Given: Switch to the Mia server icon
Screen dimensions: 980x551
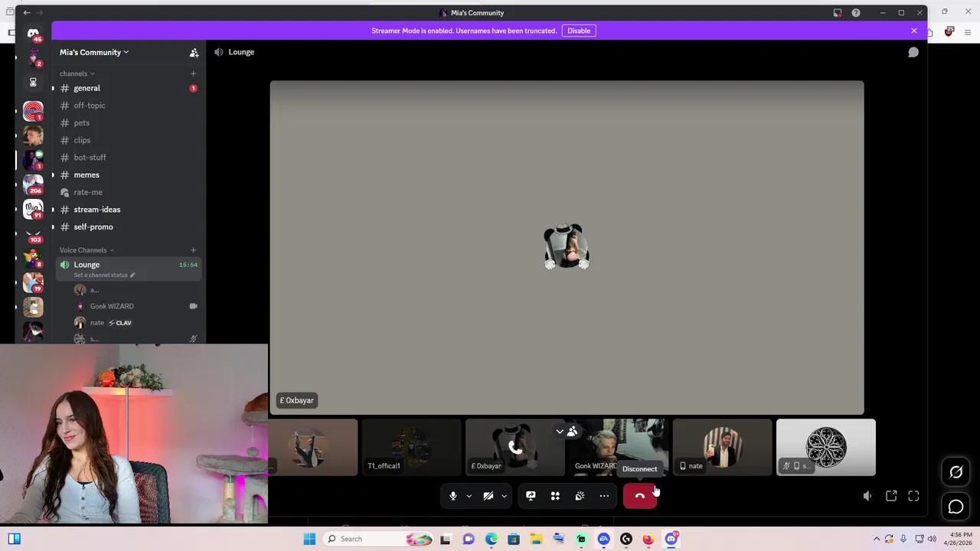Looking at the screenshot, I should (x=33, y=209).
